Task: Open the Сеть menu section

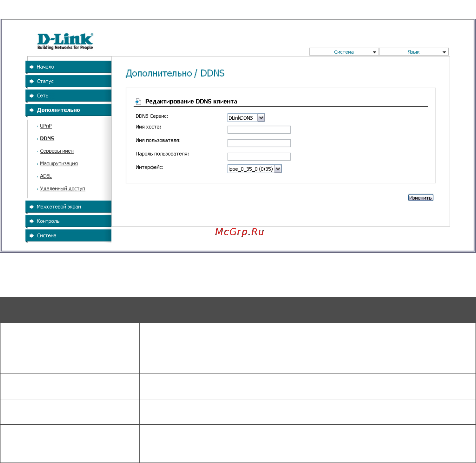Action: click(x=69, y=96)
